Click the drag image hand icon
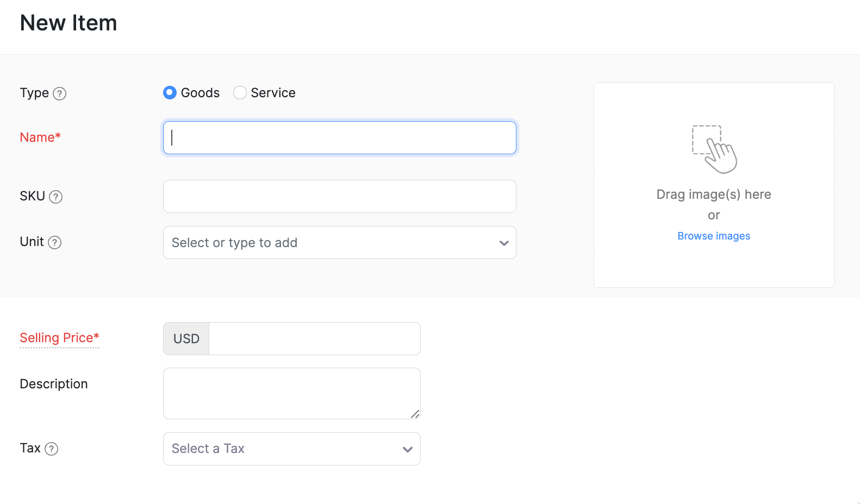 [x=714, y=149]
